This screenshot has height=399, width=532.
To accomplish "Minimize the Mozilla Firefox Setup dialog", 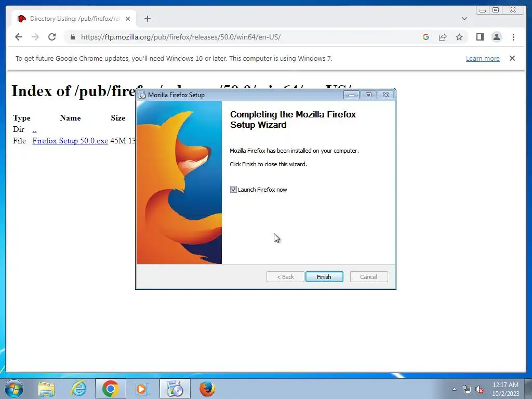I will pos(351,95).
